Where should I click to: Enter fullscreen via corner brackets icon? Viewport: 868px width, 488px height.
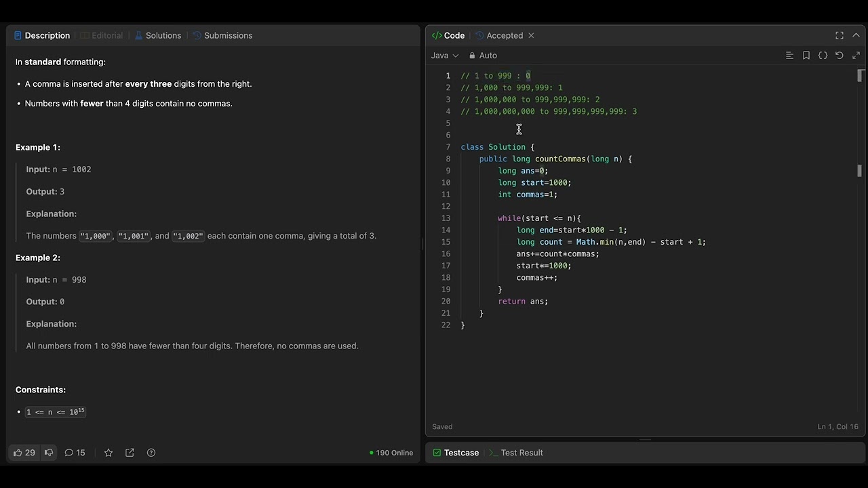(840, 35)
